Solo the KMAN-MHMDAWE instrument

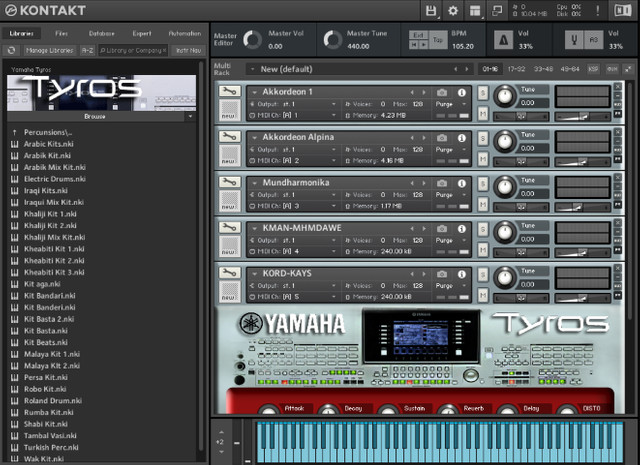483,229
